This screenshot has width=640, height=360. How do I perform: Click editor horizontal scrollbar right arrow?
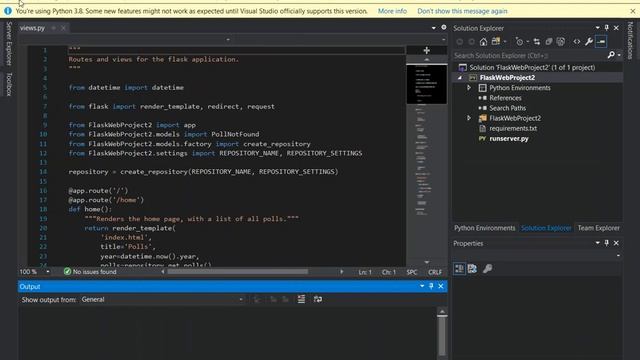pos(342,272)
